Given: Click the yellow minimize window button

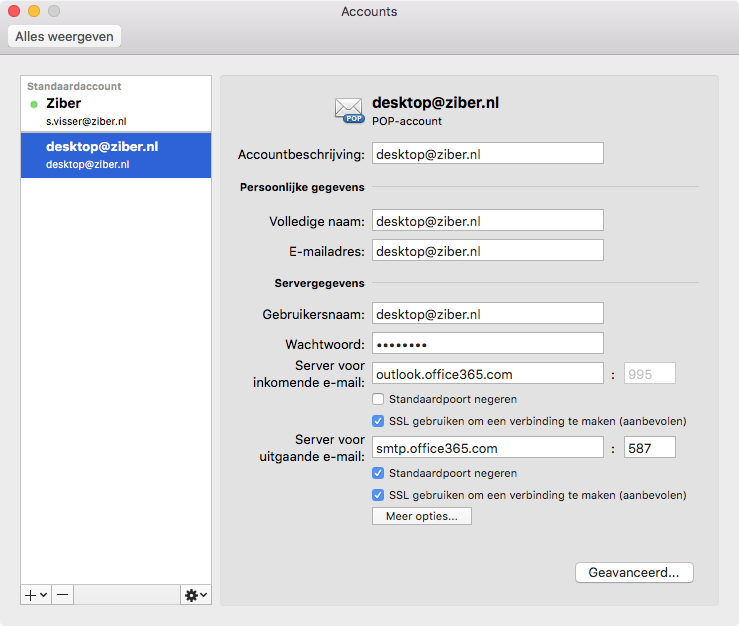Looking at the screenshot, I should point(34,11).
